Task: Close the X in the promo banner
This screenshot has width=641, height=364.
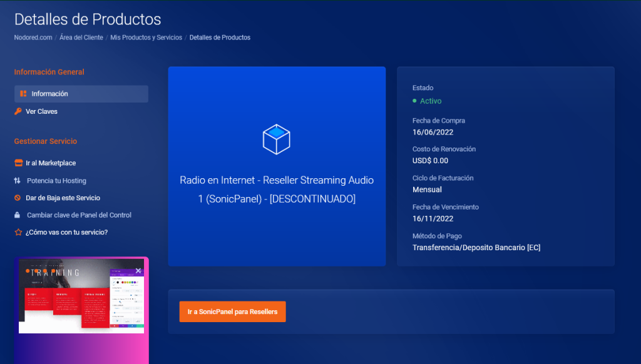Action: pyautogui.click(x=138, y=270)
